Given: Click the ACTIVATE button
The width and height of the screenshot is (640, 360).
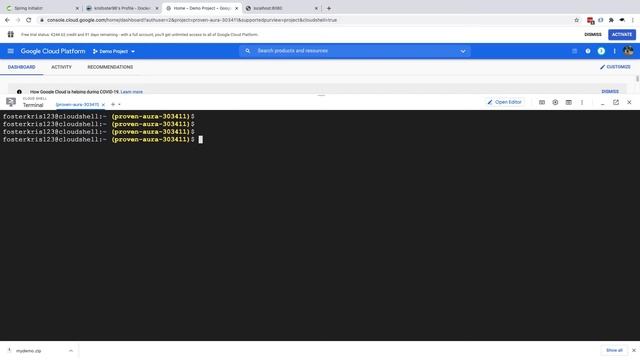Looking at the screenshot, I should pyautogui.click(x=622, y=35).
